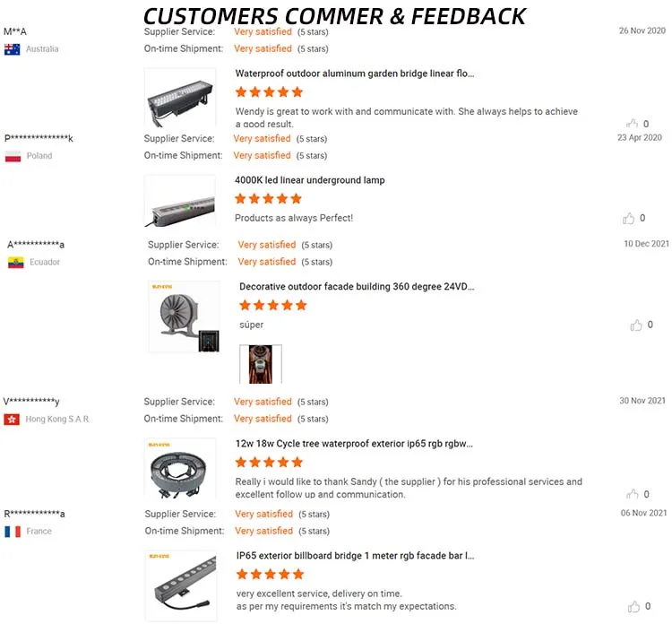
Task: Like the Australia review with thumbs-up icon
Action: click(632, 124)
